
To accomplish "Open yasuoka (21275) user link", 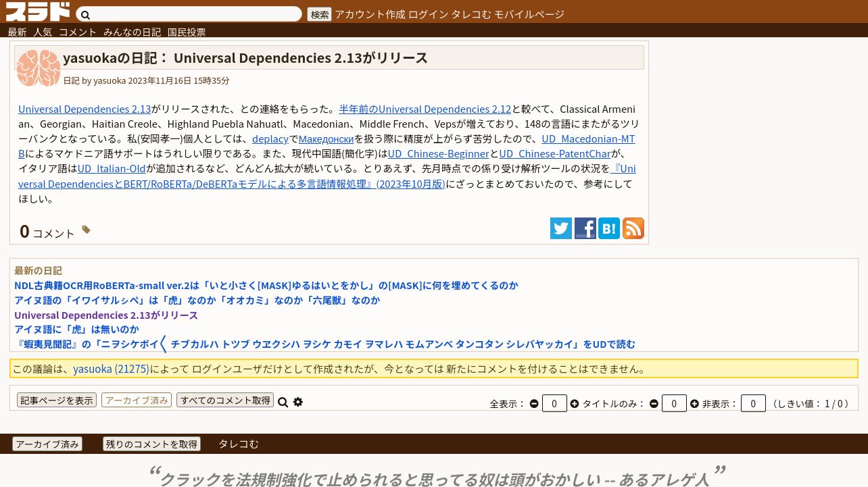I will 111,369.
